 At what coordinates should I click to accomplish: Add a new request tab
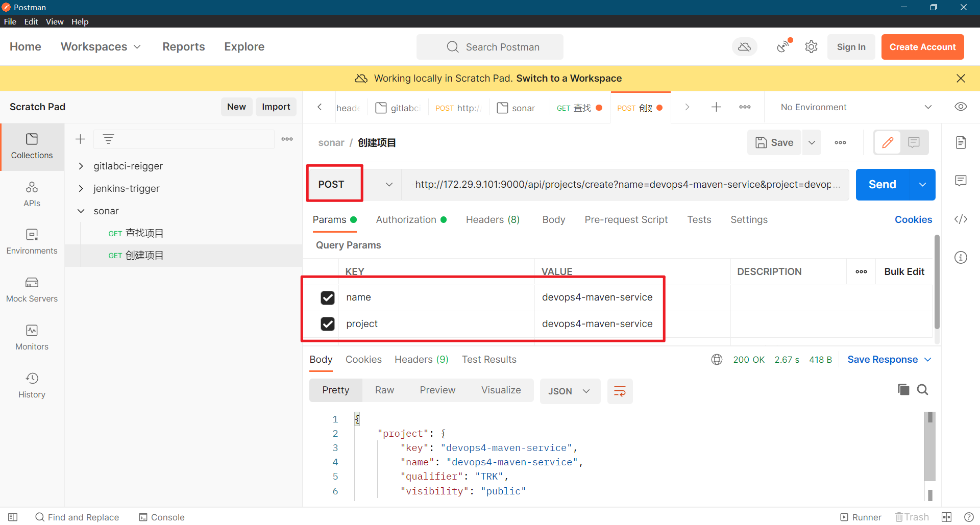pos(716,107)
